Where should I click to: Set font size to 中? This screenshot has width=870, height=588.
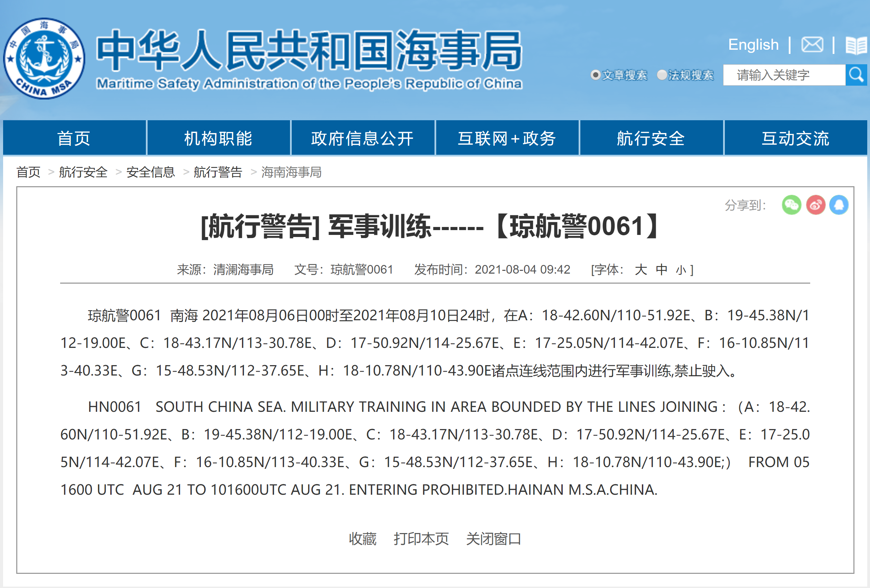[662, 269]
